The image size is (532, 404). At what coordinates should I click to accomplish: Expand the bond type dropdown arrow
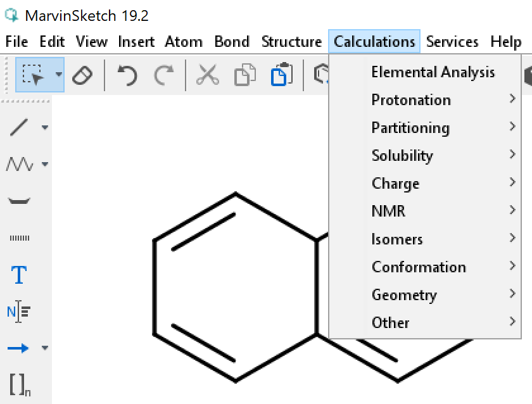45,128
